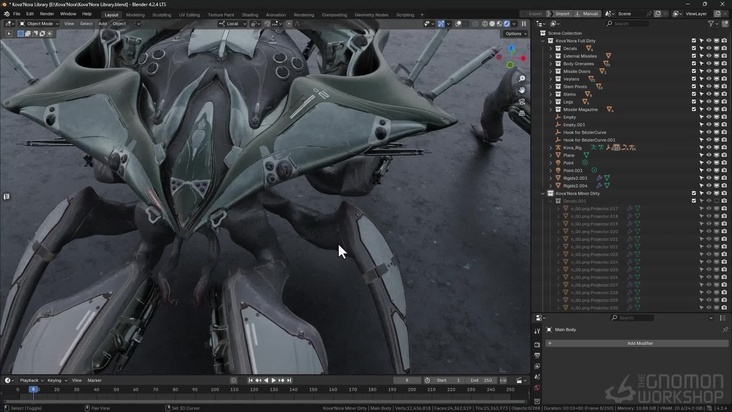Open the viewport Options dropdown
This screenshot has height=412, width=732.
pos(515,34)
